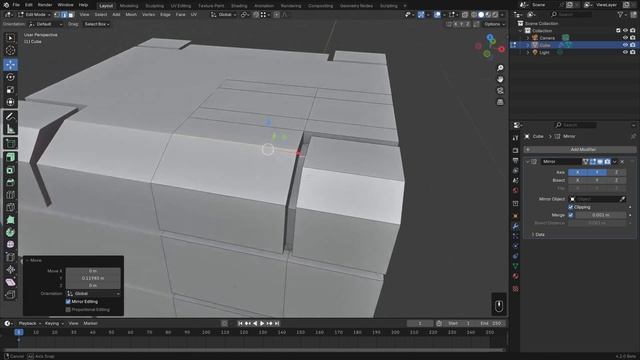Open the timeline Playback menu button
Image resolution: width=640 pixels, height=360 pixels.
pos(28,323)
